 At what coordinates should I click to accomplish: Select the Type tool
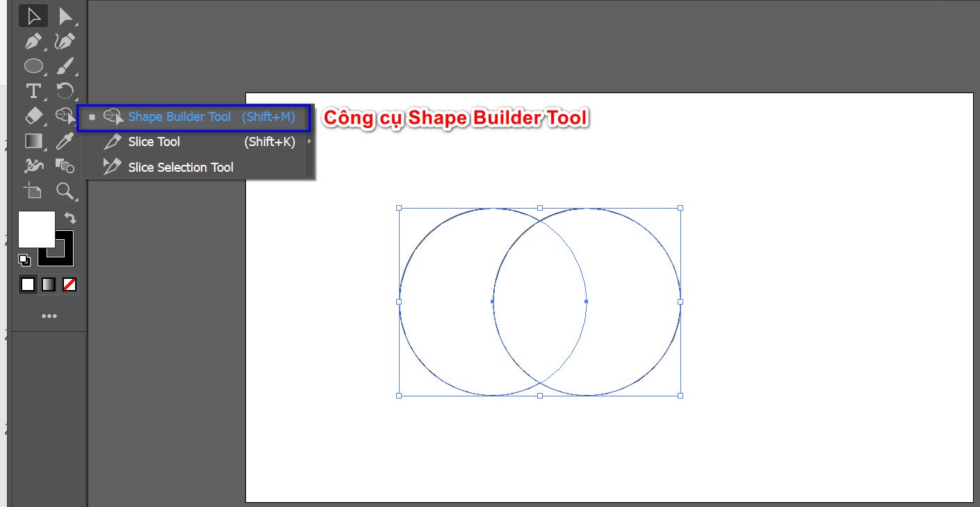click(33, 90)
